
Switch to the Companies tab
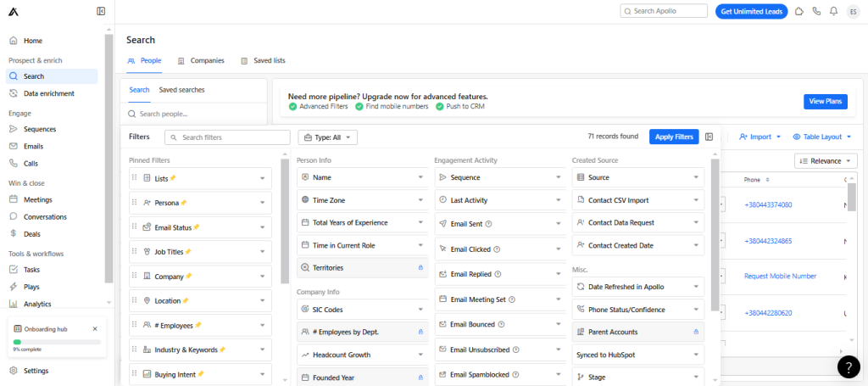201,60
